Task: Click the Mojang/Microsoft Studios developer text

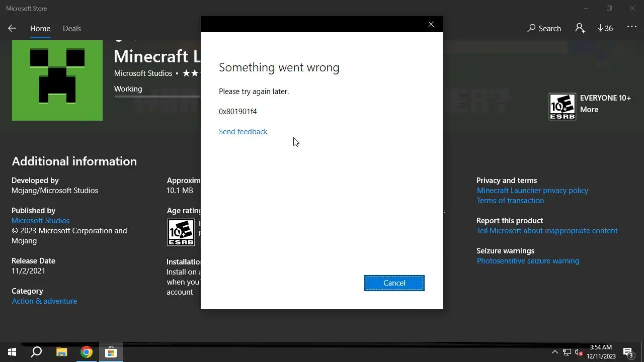Action: (55, 191)
